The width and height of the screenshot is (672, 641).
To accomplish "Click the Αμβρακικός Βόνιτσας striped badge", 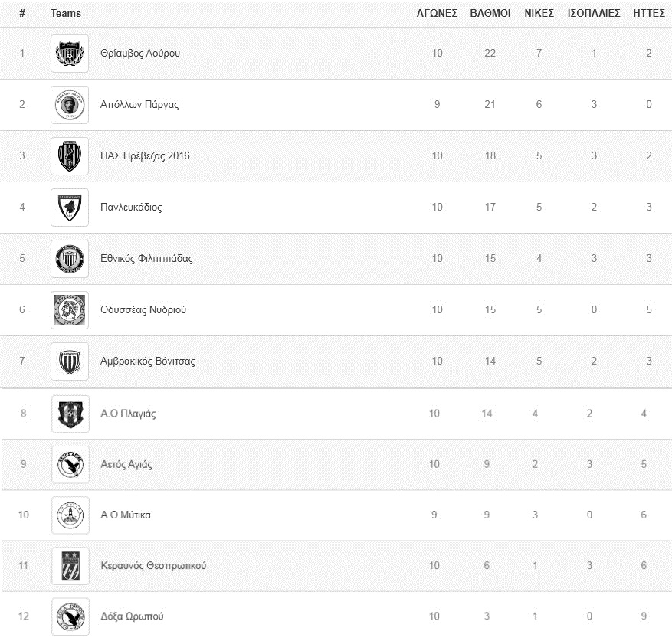I will pos(70,361).
